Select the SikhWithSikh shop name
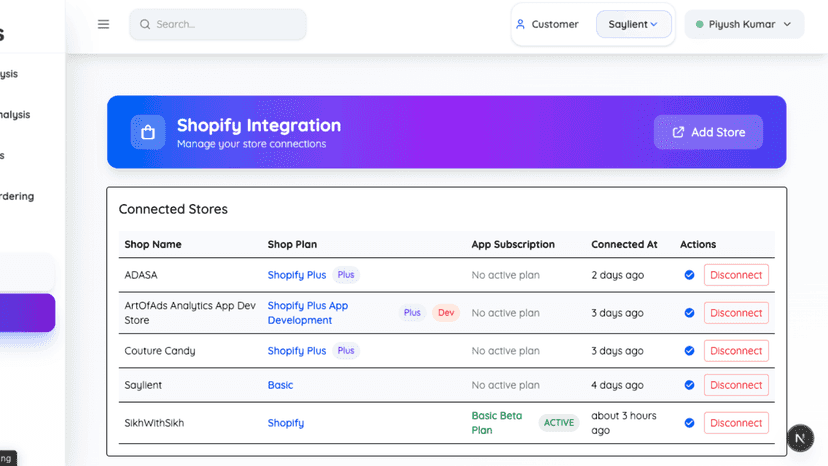 pyautogui.click(x=154, y=423)
